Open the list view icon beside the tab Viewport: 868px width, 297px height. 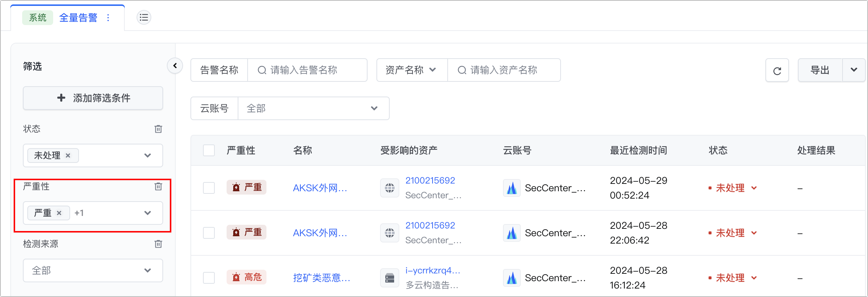(144, 17)
